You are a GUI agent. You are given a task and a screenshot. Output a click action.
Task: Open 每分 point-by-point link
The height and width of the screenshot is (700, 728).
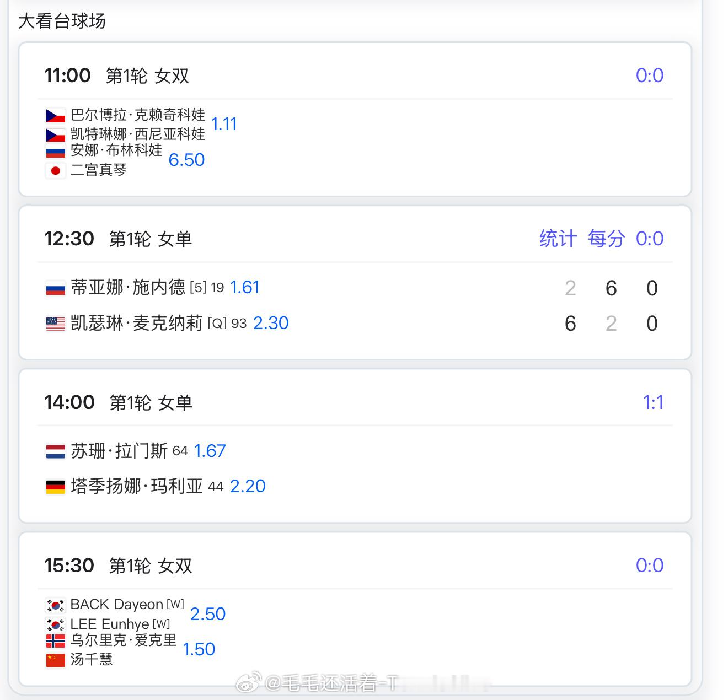click(x=606, y=239)
